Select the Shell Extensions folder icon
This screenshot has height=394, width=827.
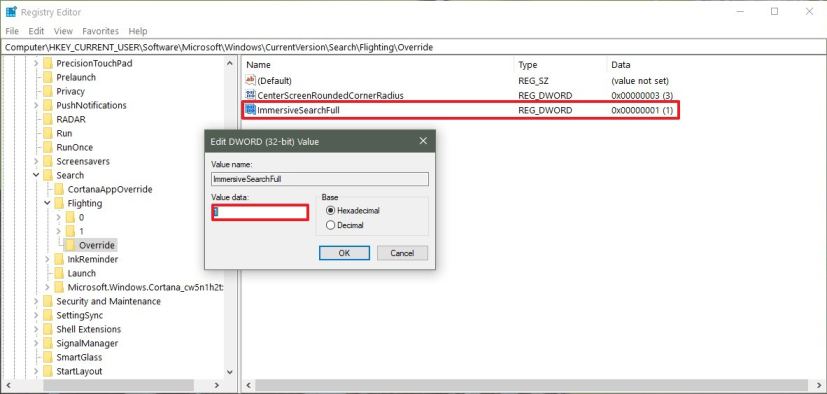(48, 329)
